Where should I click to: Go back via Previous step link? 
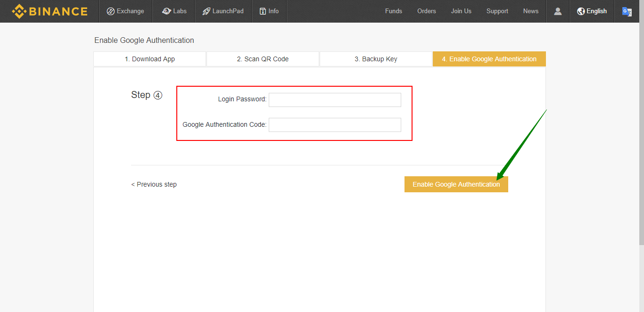[154, 184]
